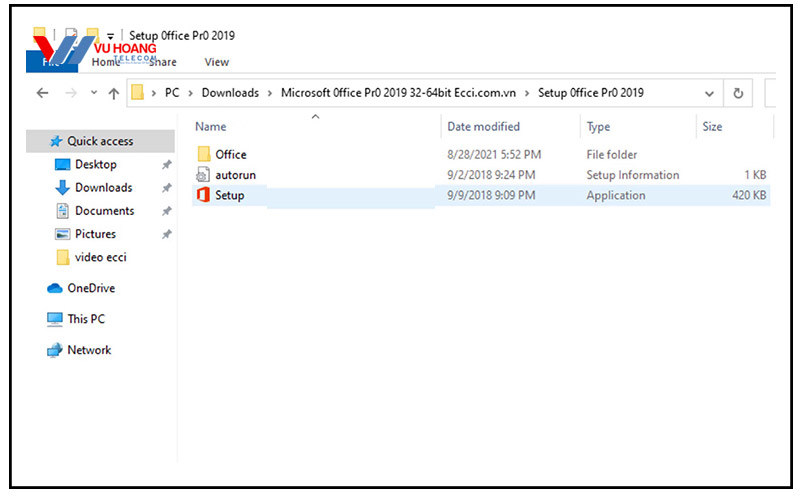Click the Downloads blue arrow icon
Image resolution: width=800 pixels, height=500 pixels.
click(x=62, y=188)
